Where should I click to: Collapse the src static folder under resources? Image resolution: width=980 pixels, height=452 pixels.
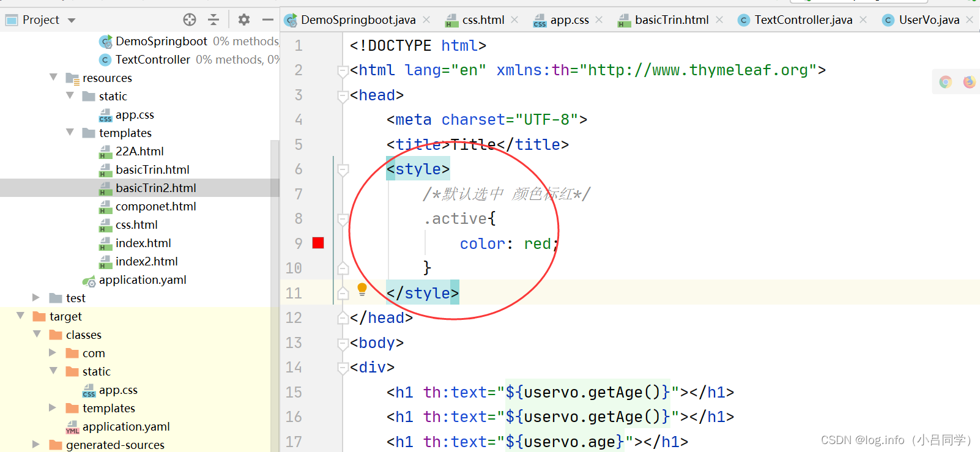coord(70,95)
